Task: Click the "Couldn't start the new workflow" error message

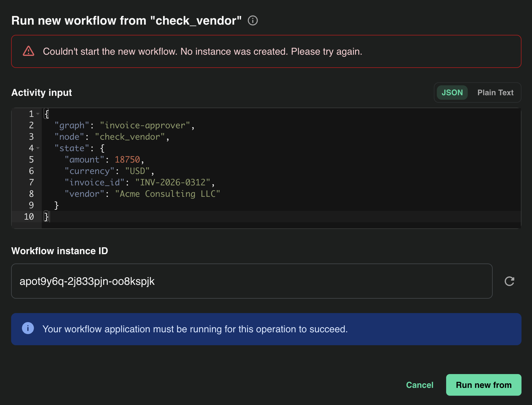Action: pos(203,51)
